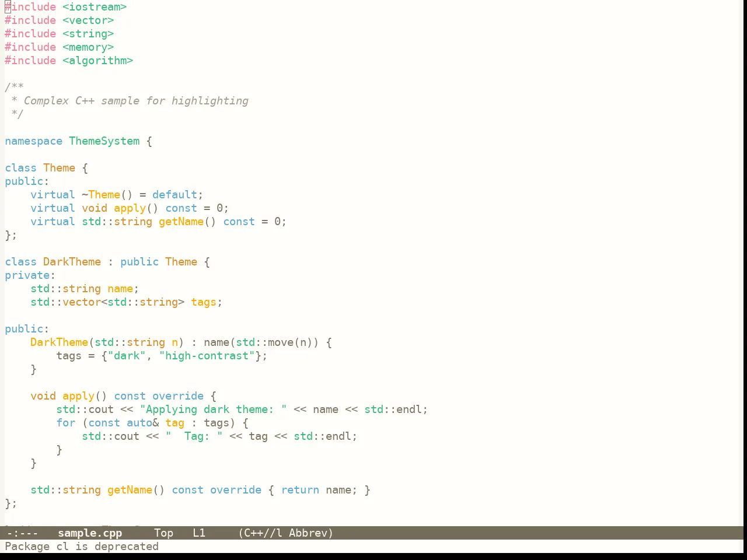Click the "for" loop keyword
The height and width of the screenshot is (560, 747).
pyautogui.click(x=65, y=423)
